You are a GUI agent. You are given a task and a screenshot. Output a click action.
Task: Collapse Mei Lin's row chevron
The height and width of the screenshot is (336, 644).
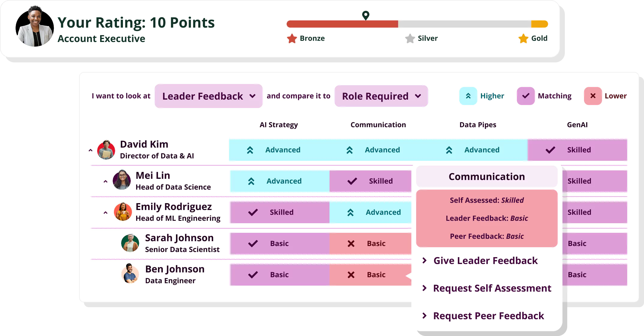(x=106, y=181)
